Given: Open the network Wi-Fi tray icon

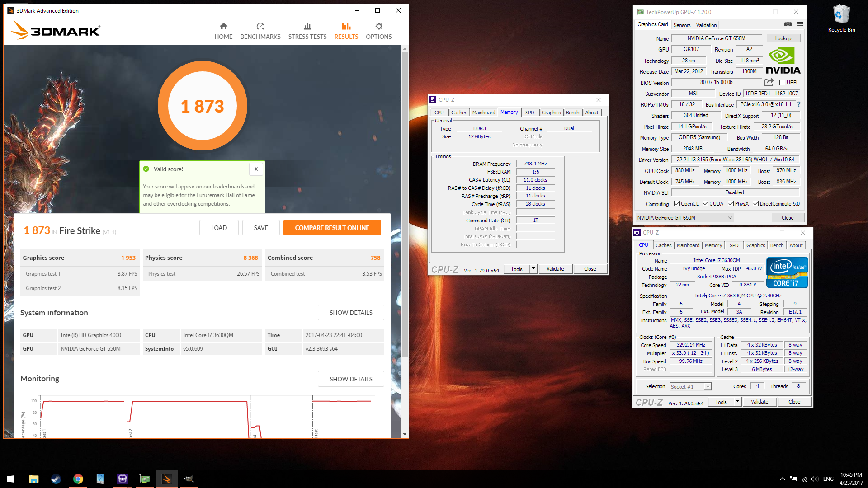Looking at the screenshot, I should click(x=804, y=479).
